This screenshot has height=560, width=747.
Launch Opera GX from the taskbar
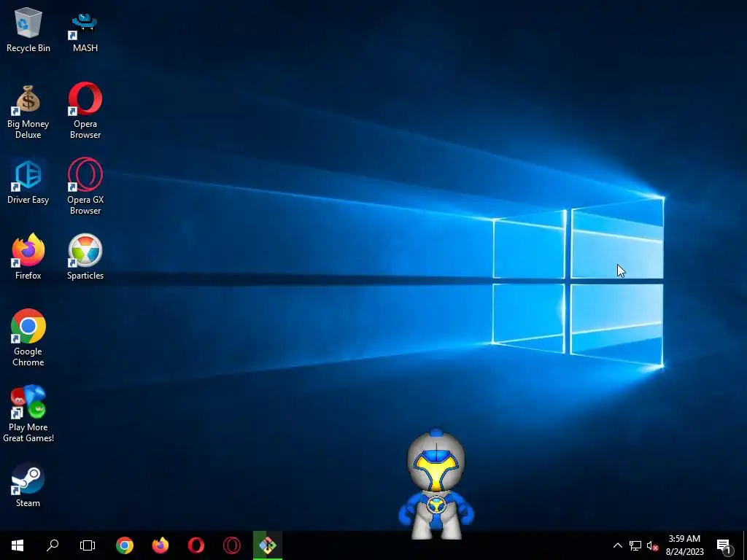(x=231, y=545)
